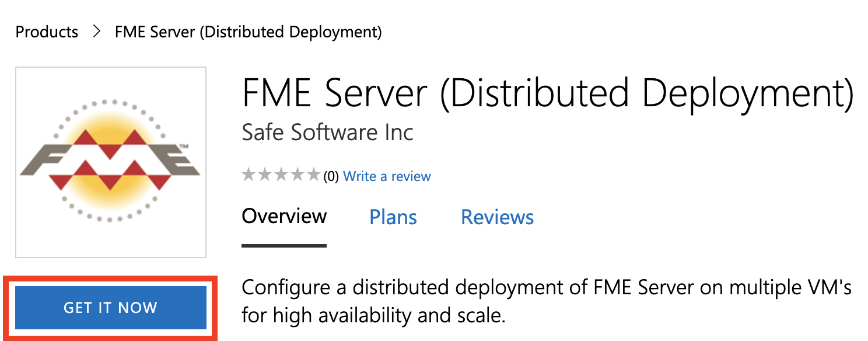The image size is (868, 341).
Task: Go back to Products via breadcrumb
Action: (x=47, y=32)
